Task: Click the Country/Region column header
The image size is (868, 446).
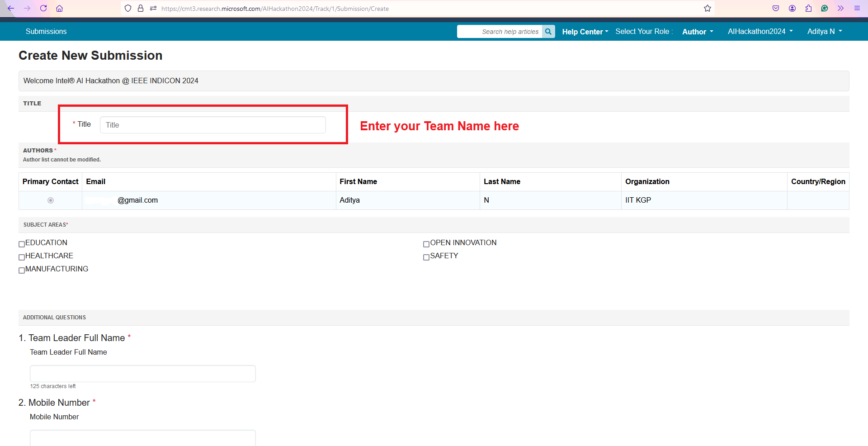Action: point(818,181)
